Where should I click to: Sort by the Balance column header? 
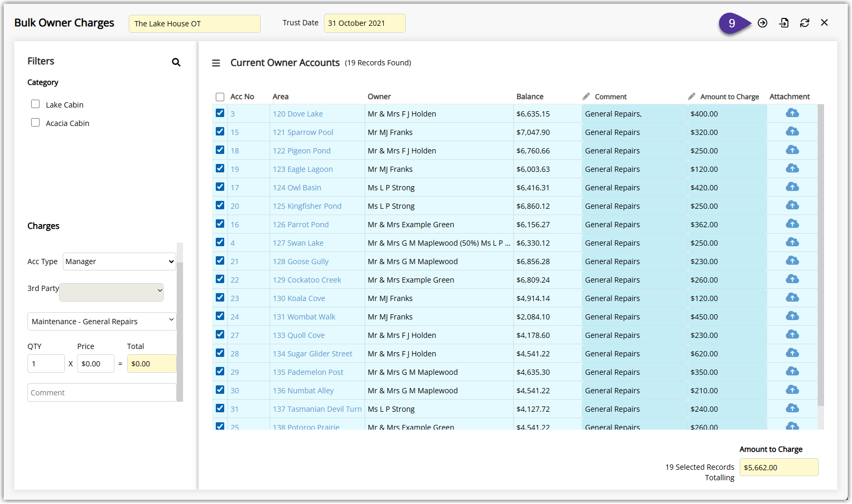click(x=530, y=96)
